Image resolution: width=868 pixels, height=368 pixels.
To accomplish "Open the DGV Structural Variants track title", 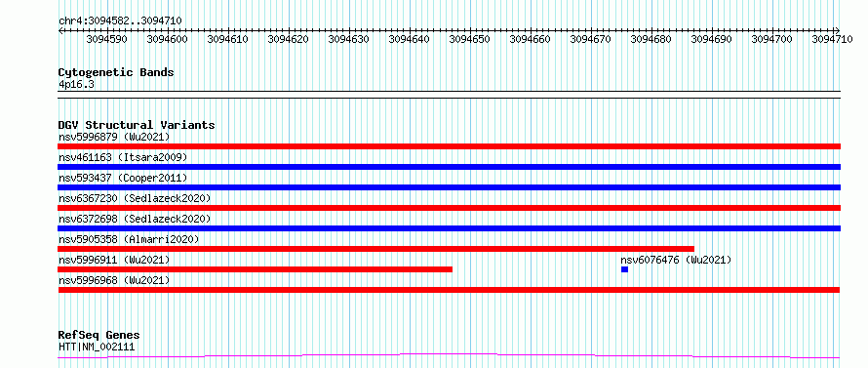I will (x=137, y=125).
